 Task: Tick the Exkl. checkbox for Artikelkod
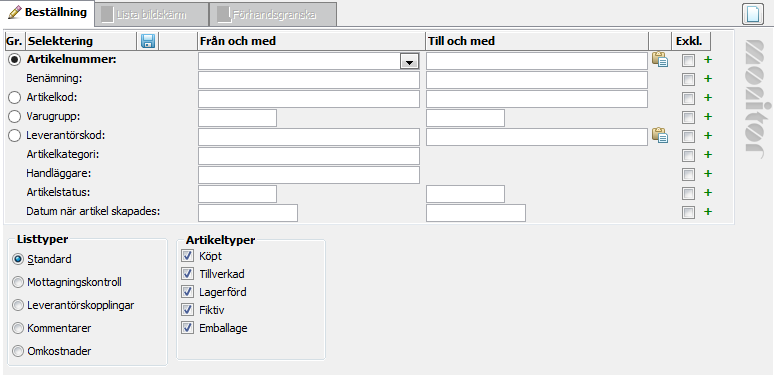[x=688, y=98]
